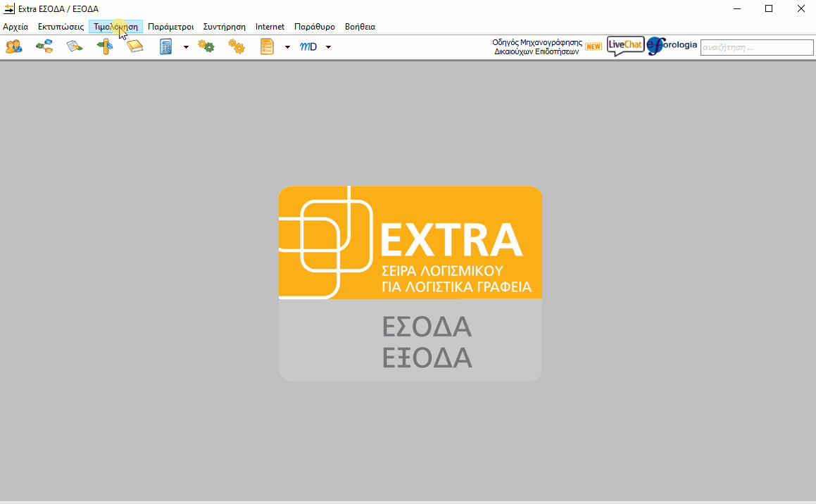Click the two orange gears icon
Image resolution: width=816 pixels, height=504 pixels.
pyautogui.click(x=237, y=47)
